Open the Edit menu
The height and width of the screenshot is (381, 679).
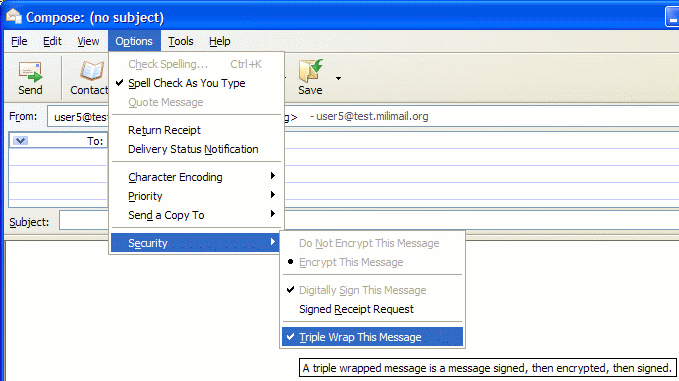click(x=52, y=41)
